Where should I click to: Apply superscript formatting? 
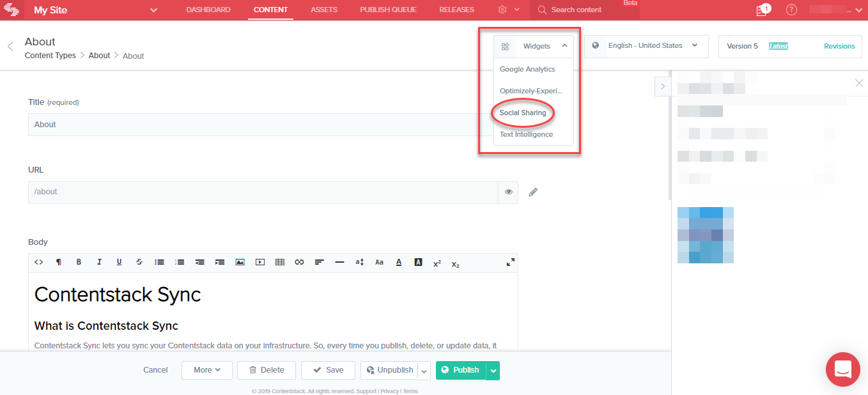tap(437, 263)
